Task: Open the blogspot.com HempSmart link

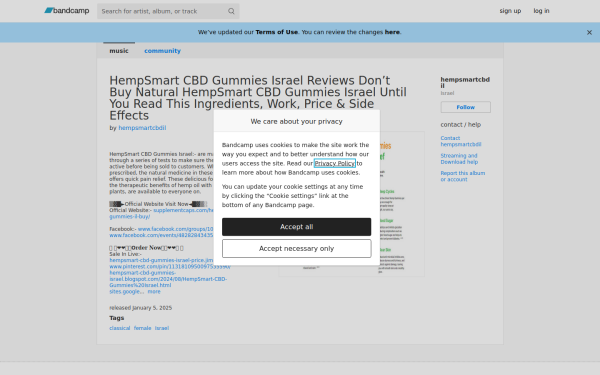Action: [168, 279]
